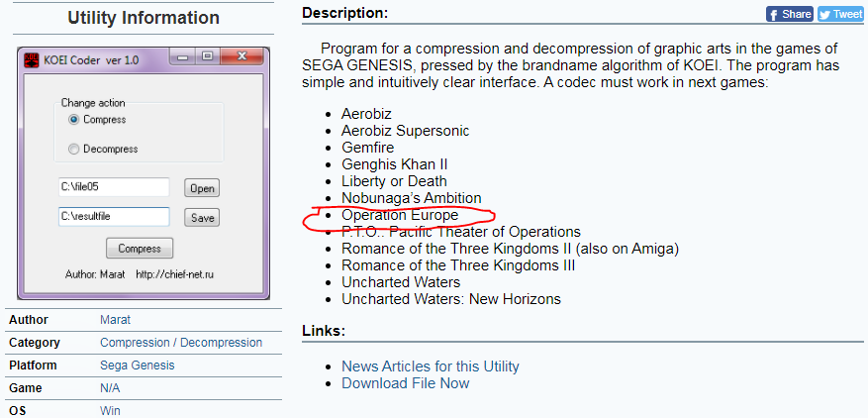Click the KOEI Coder app icon
868x418 pixels.
[x=32, y=59]
